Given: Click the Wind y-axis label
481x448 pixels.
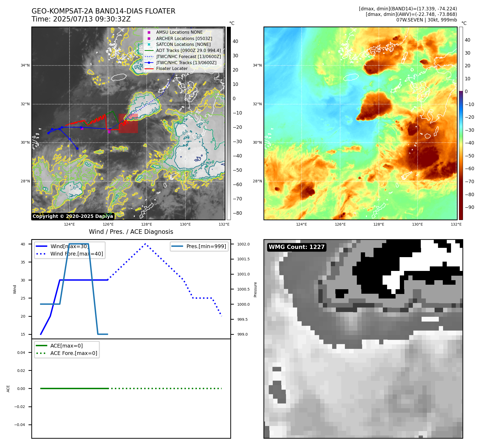Looking at the screenshot, I should click(x=15, y=289).
